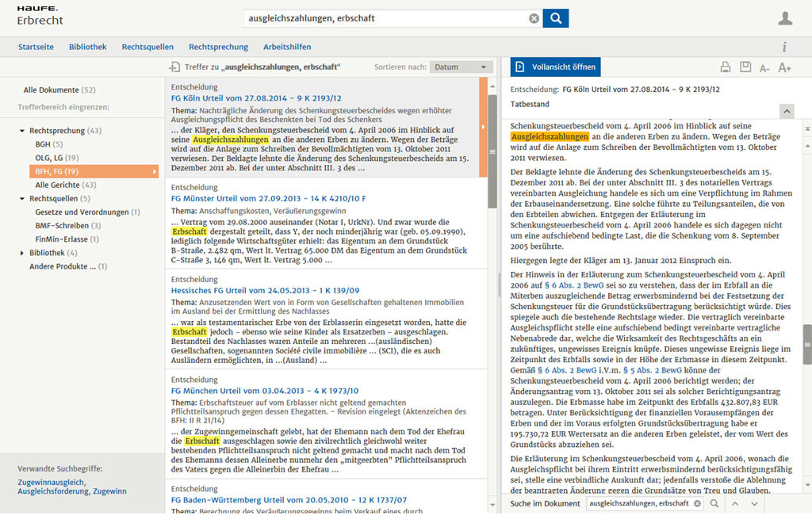812x531 pixels.
Task: Collapse the Tatbestand section chevron
Action: click(x=787, y=111)
